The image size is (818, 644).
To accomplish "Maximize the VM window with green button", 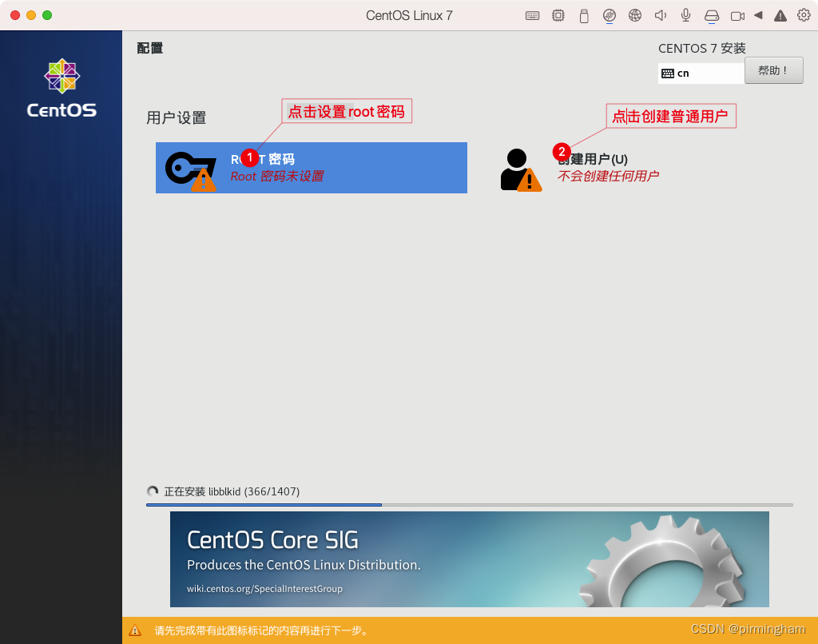I will tap(47, 15).
